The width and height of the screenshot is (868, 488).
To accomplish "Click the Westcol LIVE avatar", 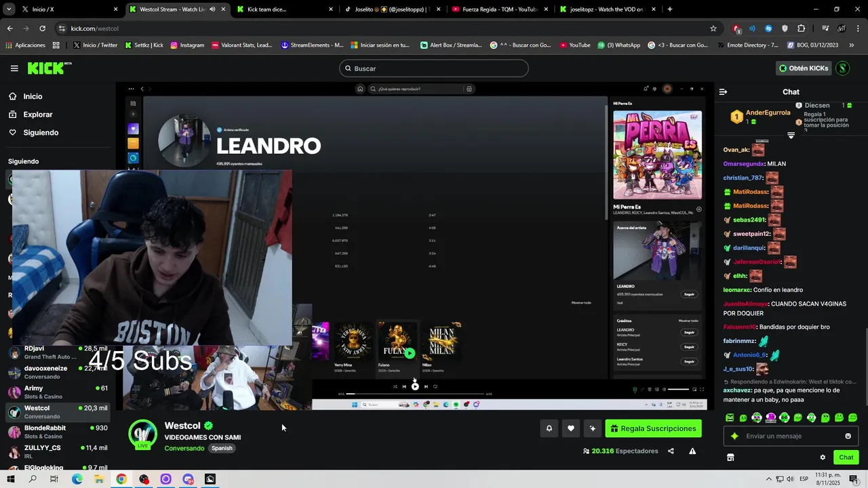I will click(x=142, y=434).
